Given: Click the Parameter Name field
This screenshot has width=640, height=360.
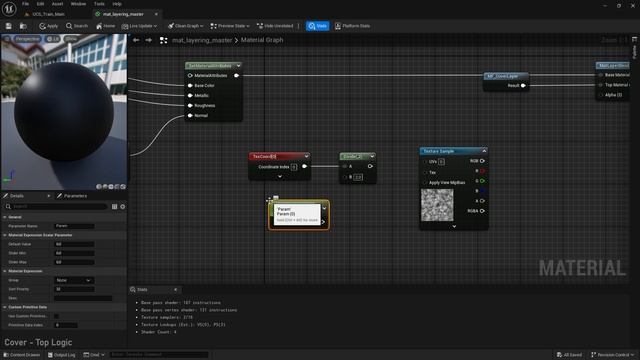Looking at the screenshot, I should (x=74, y=226).
